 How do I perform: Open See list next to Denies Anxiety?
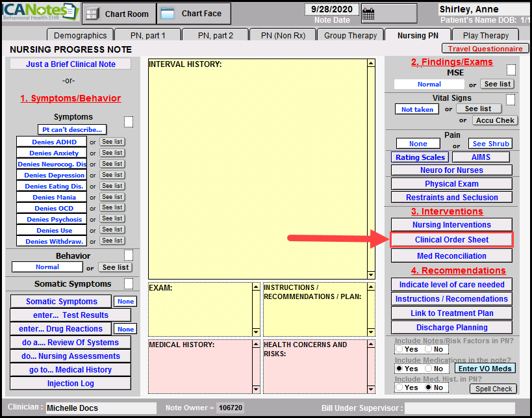pos(112,153)
